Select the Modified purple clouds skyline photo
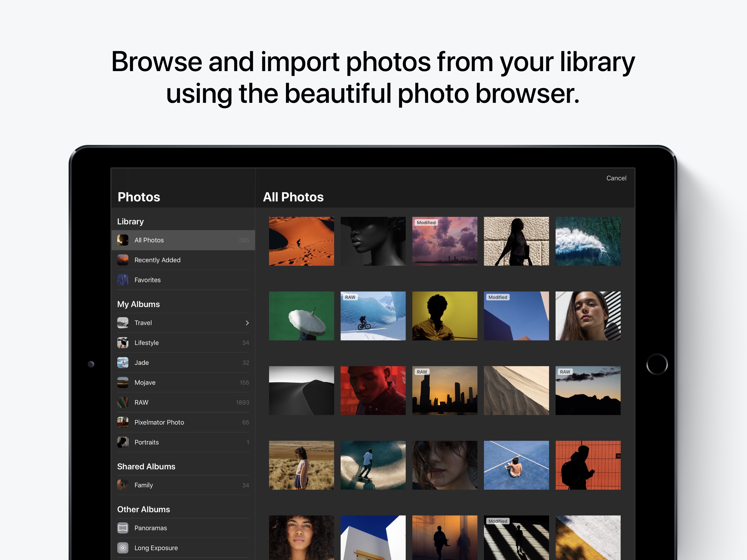Image resolution: width=747 pixels, height=560 pixels. click(x=445, y=241)
